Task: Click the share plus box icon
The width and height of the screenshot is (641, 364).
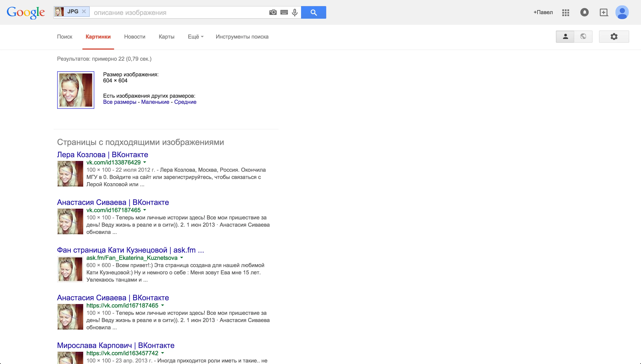Action: point(603,12)
